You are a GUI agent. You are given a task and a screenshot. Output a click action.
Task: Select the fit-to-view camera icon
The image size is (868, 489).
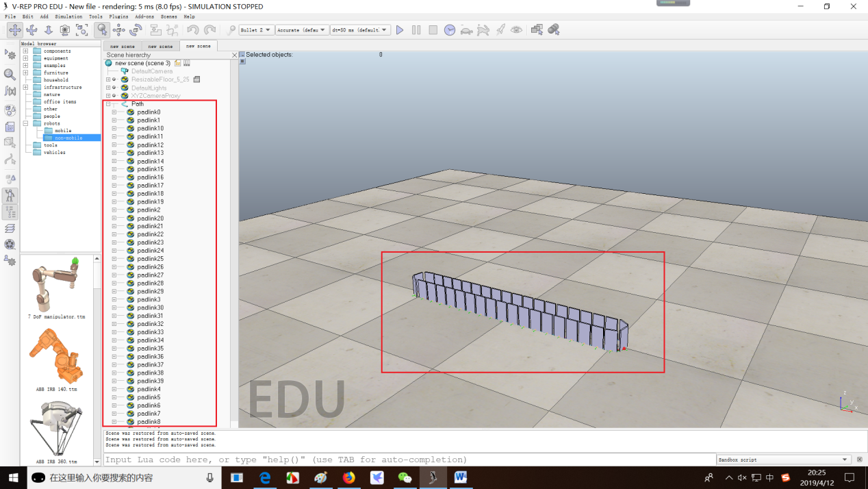click(82, 30)
